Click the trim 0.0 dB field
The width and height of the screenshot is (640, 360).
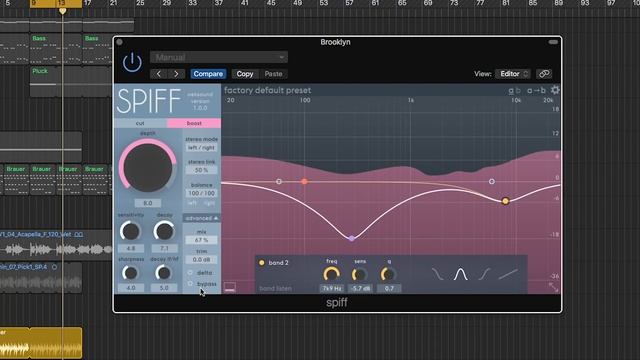pyautogui.click(x=202, y=260)
